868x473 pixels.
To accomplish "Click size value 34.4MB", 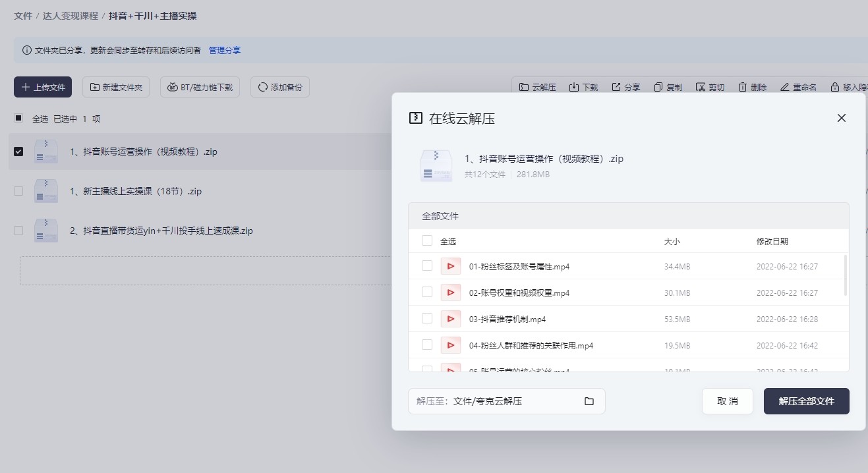I will (677, 267).
